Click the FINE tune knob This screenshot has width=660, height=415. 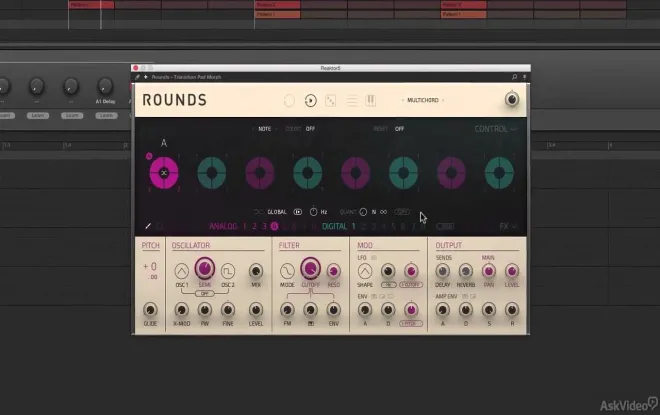pos(228,310)
